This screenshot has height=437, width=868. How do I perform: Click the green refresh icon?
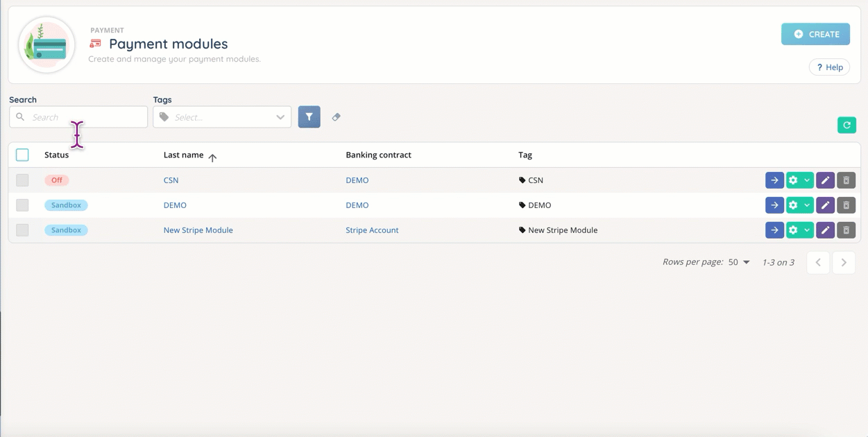coord(846,125)
